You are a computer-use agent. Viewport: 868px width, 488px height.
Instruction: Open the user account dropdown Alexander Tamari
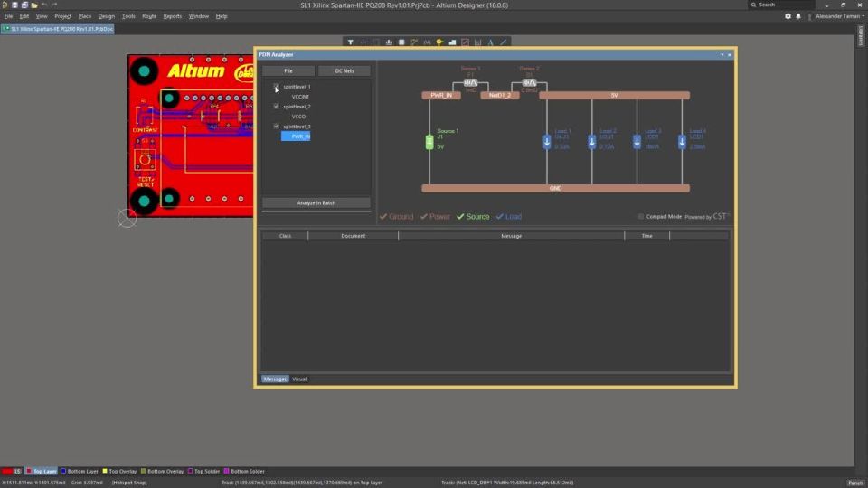click(x=839, y=16)
